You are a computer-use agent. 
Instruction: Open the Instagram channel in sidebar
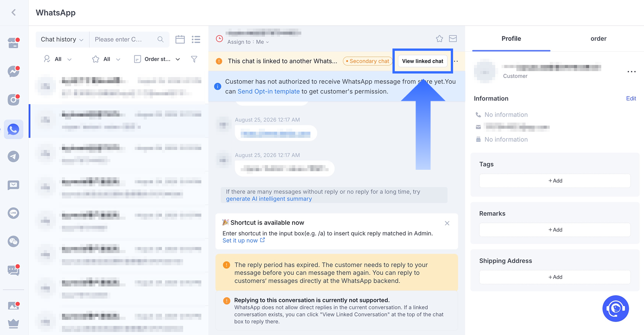(14, 100)
